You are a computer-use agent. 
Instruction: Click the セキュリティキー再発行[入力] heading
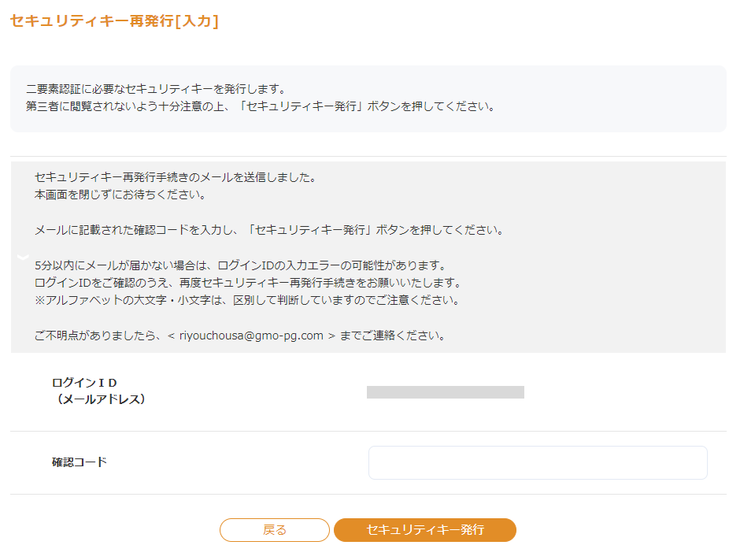[114, 21]
